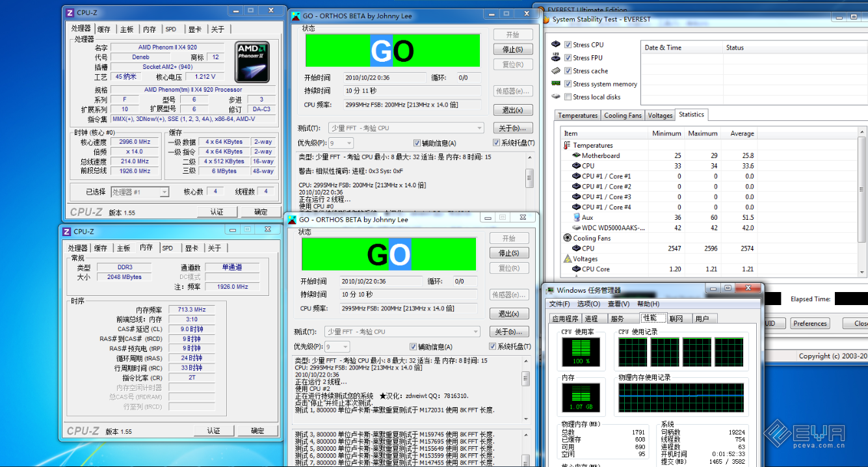Click the chip icon of CPU #1 / Core #4
The width and height of the screenshot is (868, 467).
click(x=576, y=207)
